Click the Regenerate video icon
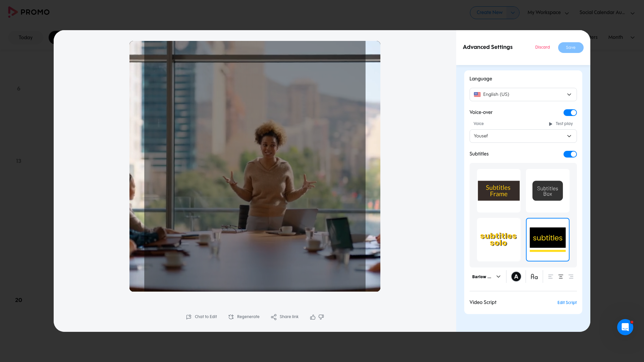This screenshot has height=362, width=644. 231,317
